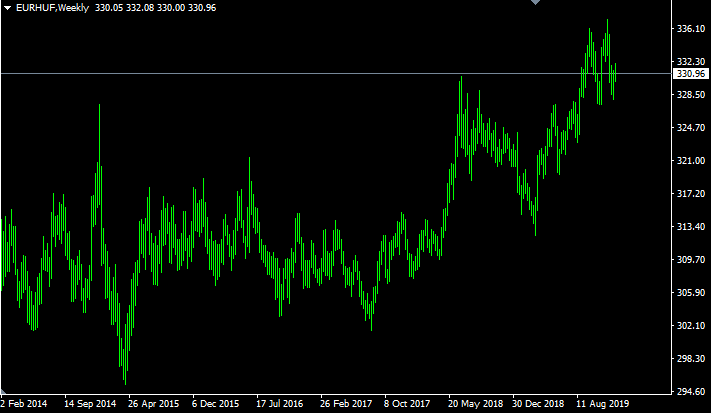Click the 30 Dec 2018 date label
Viewport: 711px width, 413px height.
[x=538, y=403]
